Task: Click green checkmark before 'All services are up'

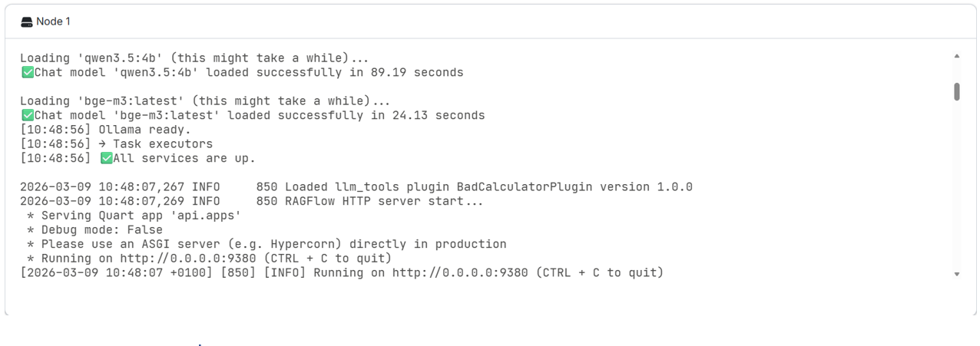Action: (106, 159)
